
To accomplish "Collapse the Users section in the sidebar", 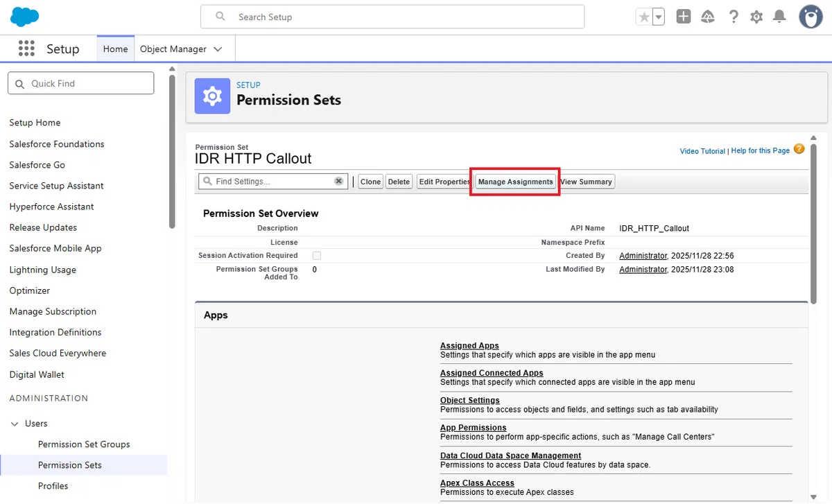I will click(x=15, y=424).
